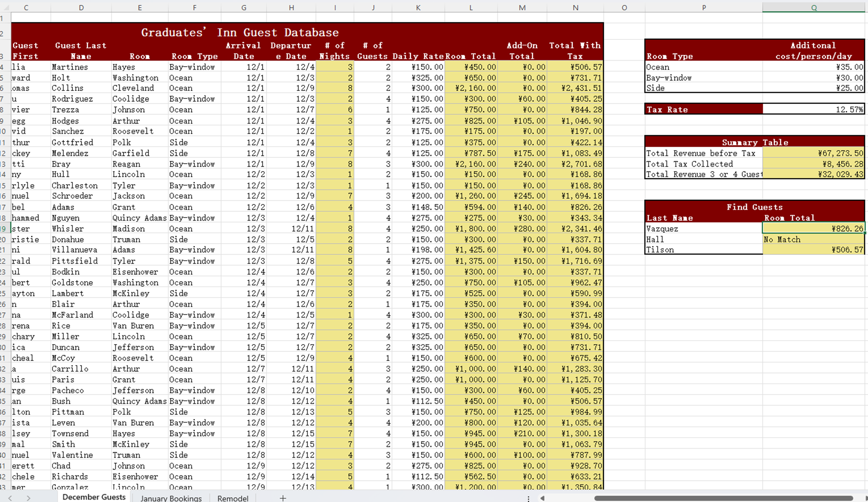The image size is (868, 502).
Task: Click the Tax Rate value 12.57% cell
Action: coord(813,110)
